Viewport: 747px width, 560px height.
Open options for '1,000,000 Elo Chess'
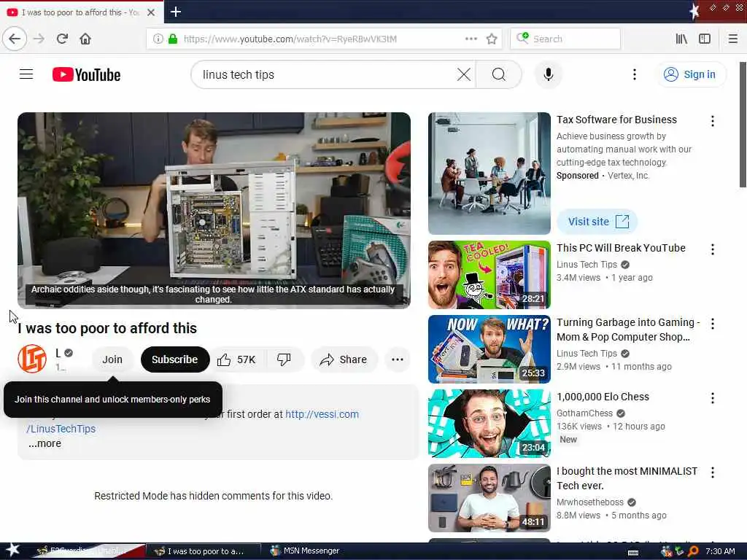pos(712,398)
